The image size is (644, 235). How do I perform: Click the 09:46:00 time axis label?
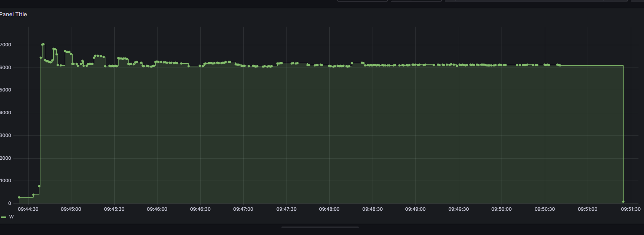tap(157, 209)
